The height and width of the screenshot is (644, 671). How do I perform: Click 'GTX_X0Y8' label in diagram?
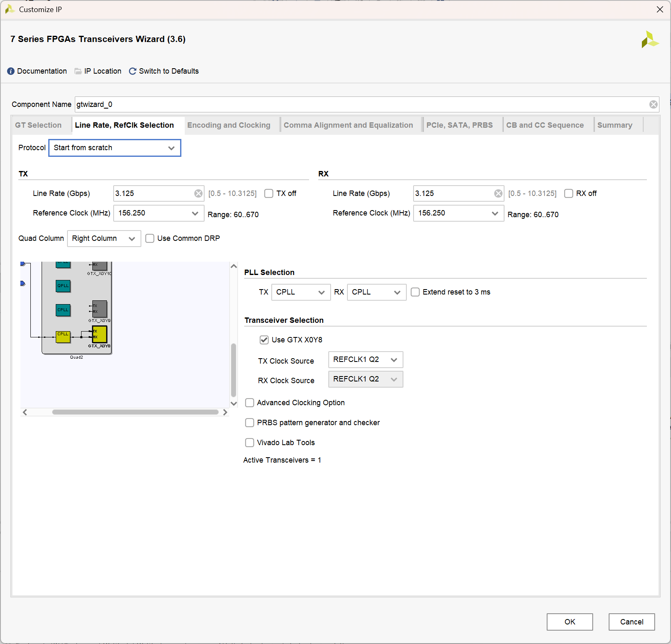[99, 346]
